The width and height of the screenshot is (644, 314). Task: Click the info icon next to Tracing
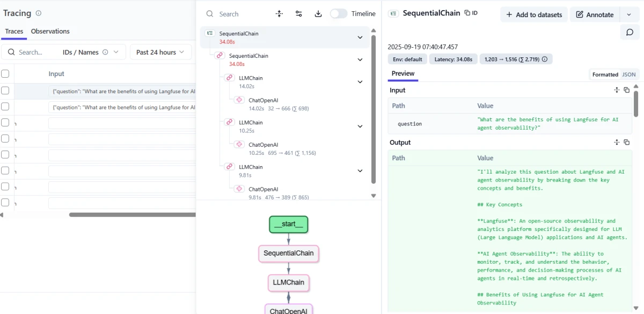click(x=38, y=13)
